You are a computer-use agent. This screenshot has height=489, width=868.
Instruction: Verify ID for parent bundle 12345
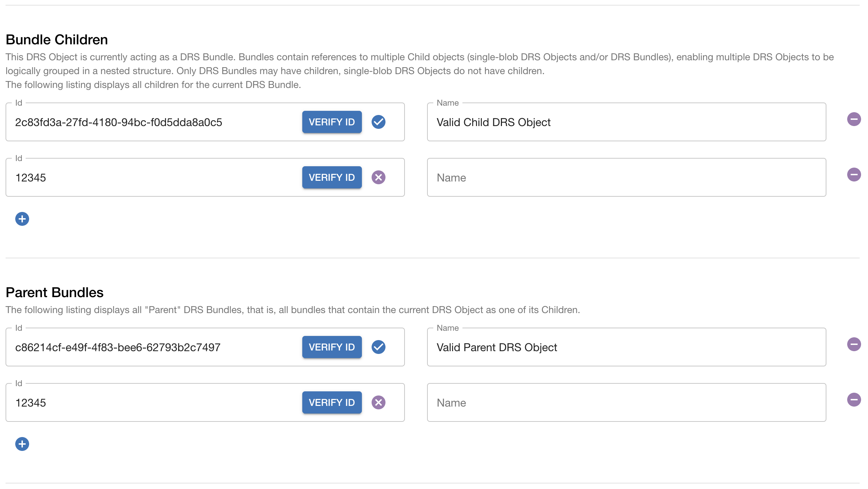[332, 402]
